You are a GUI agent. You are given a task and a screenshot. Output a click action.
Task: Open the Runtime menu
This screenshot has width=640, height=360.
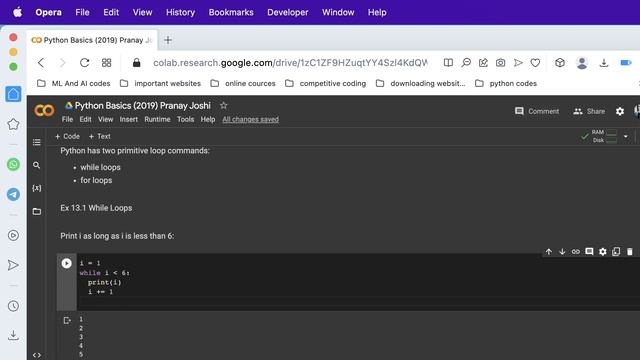coord(157,119)
